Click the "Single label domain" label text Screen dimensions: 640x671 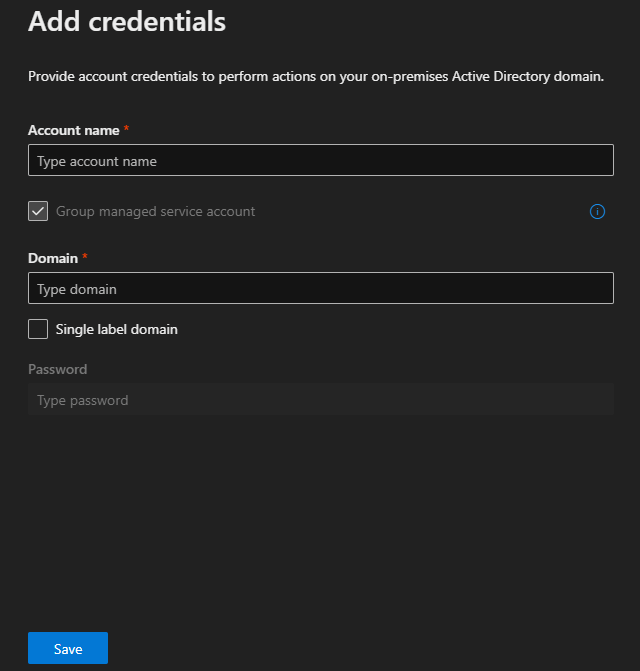point(116,329)
